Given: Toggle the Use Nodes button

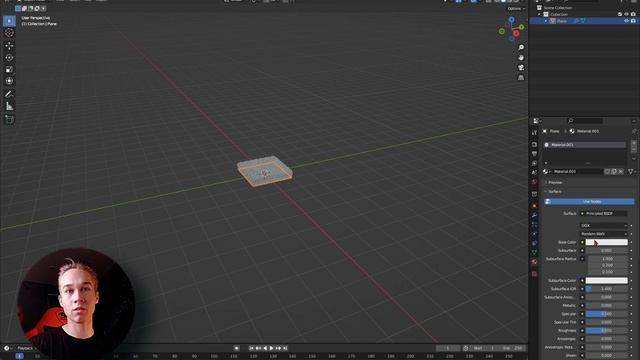Looking at the screenshot, I should pyautogui.click(x=589, y=202).
